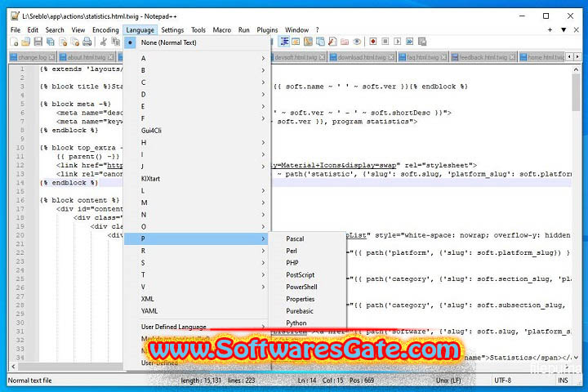Open the dropdown triangle in menu bar
The height and width of the screenshot is (392, 588).
[563, 29]
